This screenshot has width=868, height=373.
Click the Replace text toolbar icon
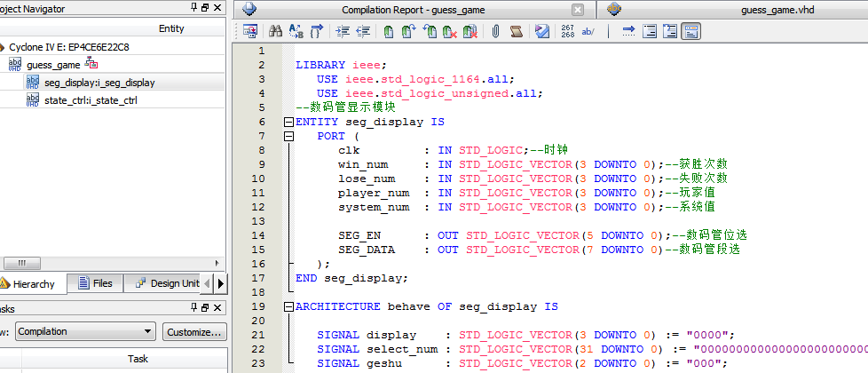[x=296, y=32]
